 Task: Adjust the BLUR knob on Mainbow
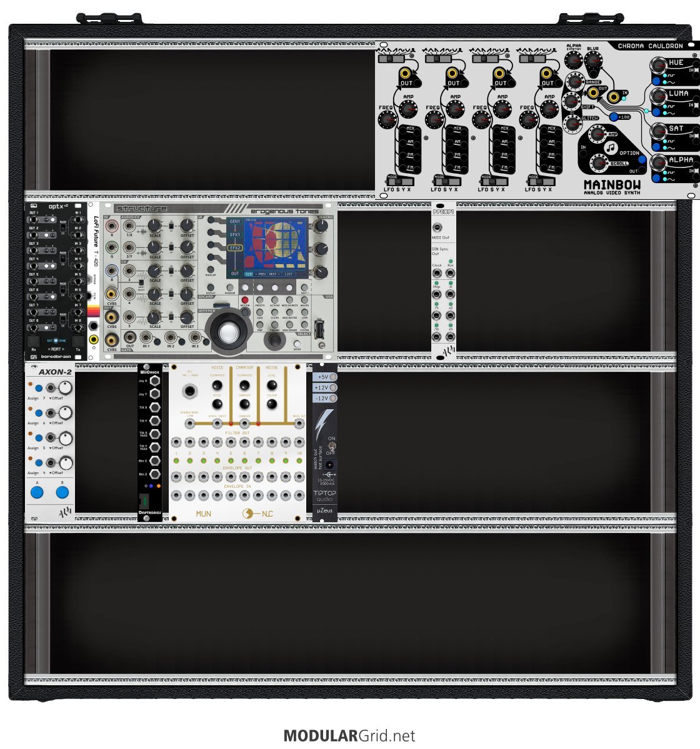(x=593, y=60)
